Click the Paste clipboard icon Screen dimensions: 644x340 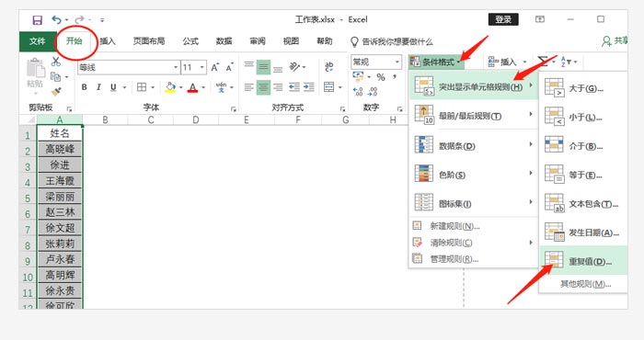(35, 68)
